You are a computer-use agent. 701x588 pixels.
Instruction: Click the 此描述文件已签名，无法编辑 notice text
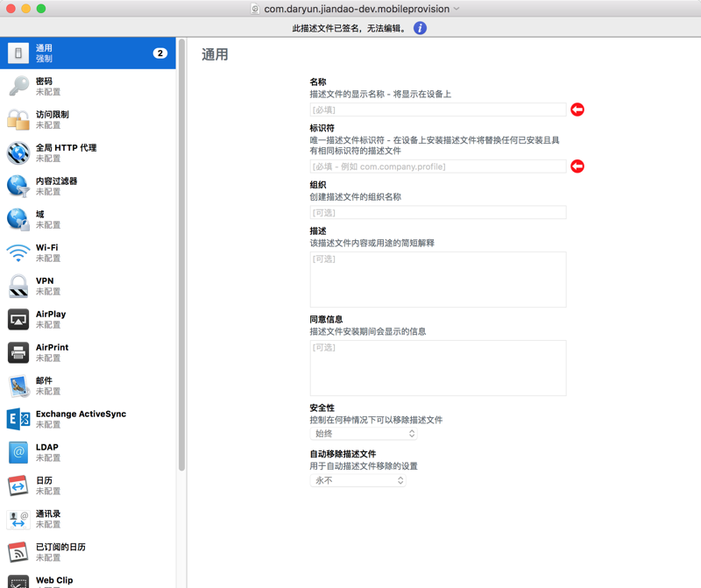tap(349, 28)
